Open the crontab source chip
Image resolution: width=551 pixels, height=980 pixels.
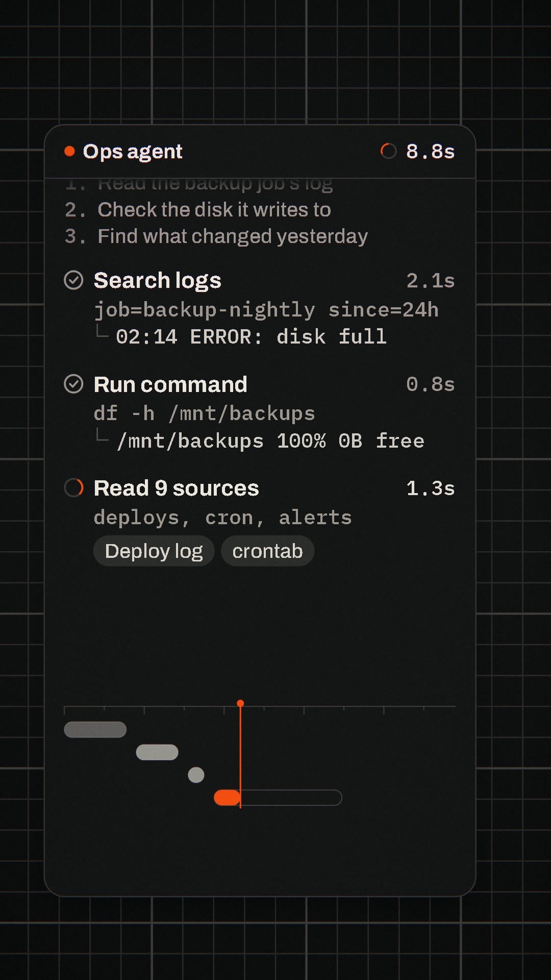click(x=267, y=551)
